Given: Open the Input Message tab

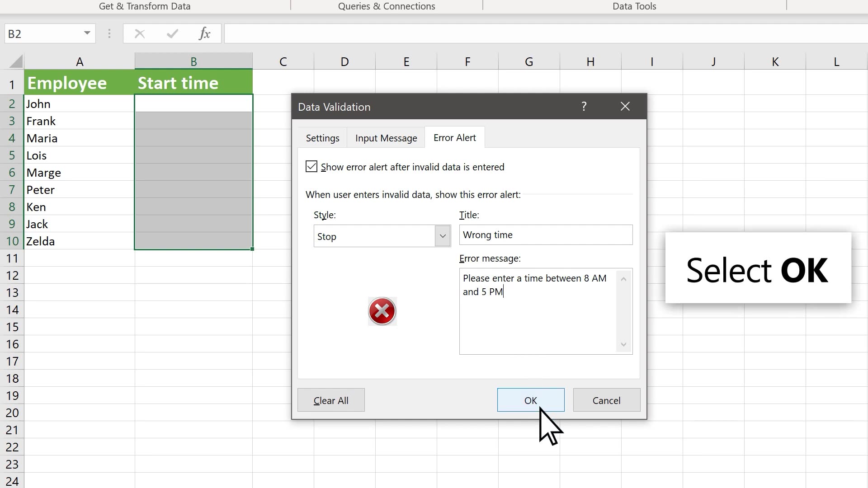Looking at the screenshot, I should pyautogui.click(x=386, y=138).
